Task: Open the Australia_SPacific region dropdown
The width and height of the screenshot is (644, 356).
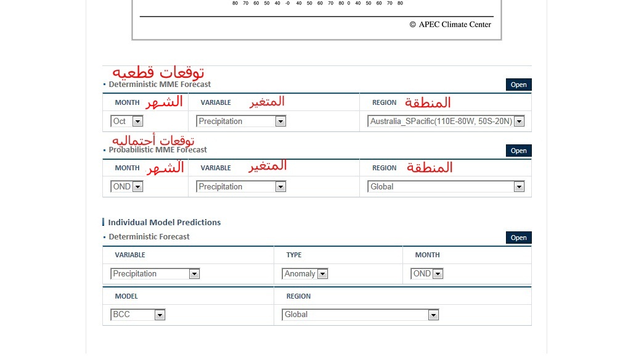Action: pos(446,122)
